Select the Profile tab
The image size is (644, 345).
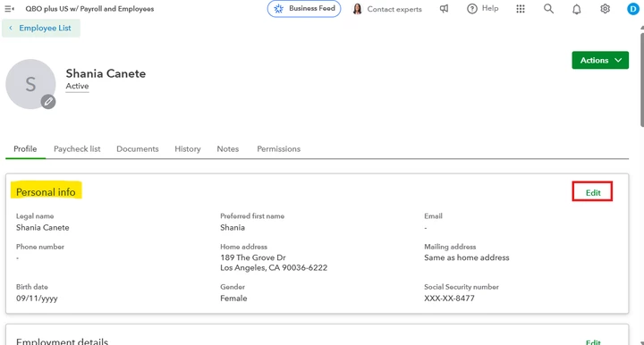(25, 149)
